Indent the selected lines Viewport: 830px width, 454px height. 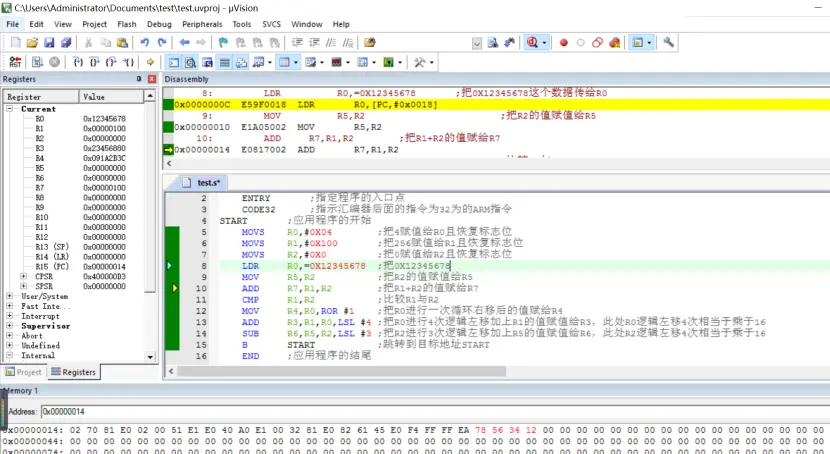[x=297, y=42]
